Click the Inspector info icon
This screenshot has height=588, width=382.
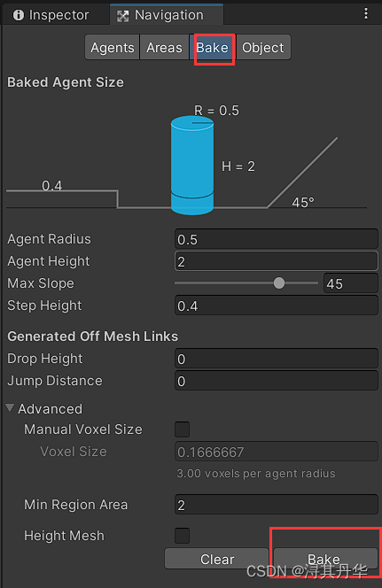[x=19, y=15]
